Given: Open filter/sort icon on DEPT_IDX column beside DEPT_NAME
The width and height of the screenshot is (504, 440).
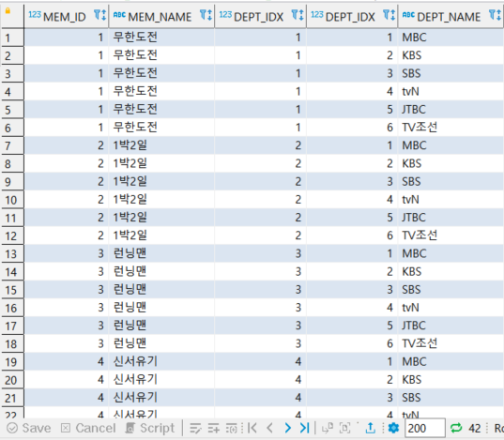Looking at the screenshot, I should point(389,15).
